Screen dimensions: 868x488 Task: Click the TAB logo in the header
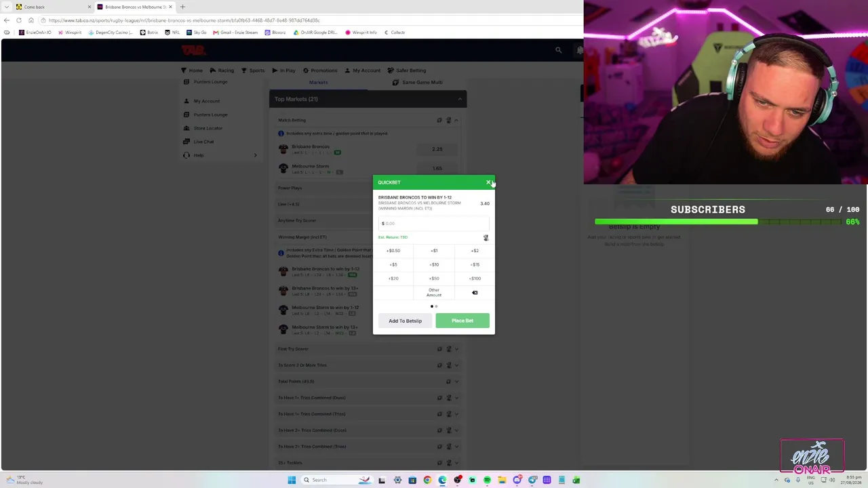[x=193, y=50]
